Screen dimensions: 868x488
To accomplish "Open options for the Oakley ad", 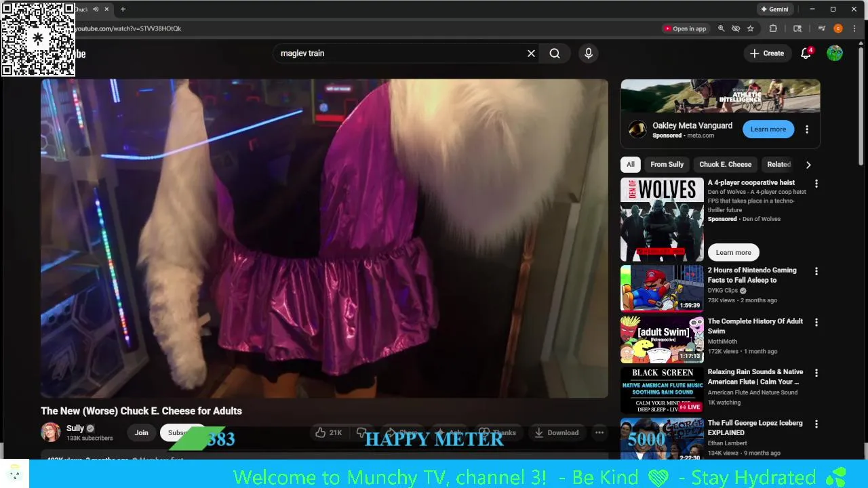I will click(806, 129).
